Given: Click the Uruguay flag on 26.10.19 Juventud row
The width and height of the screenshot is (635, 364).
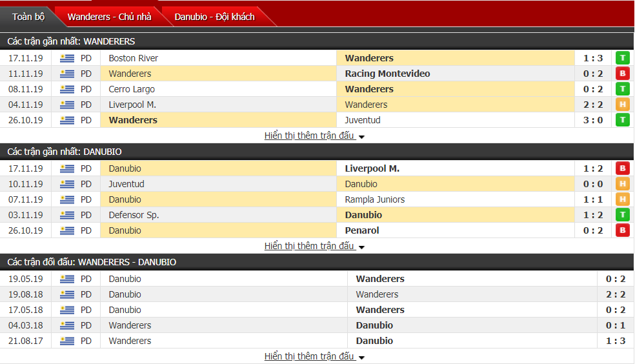Looking at the screenshot, I should tap(67, 120).
